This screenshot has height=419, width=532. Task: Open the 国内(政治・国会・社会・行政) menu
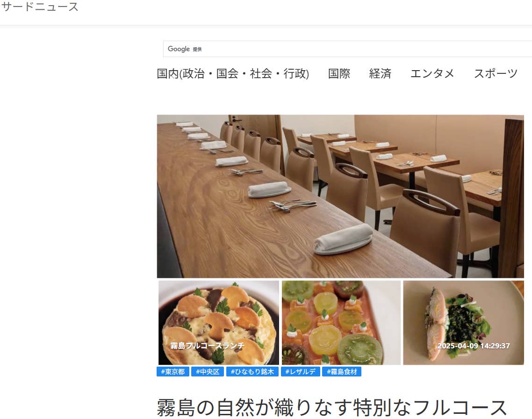coord(233,73)
